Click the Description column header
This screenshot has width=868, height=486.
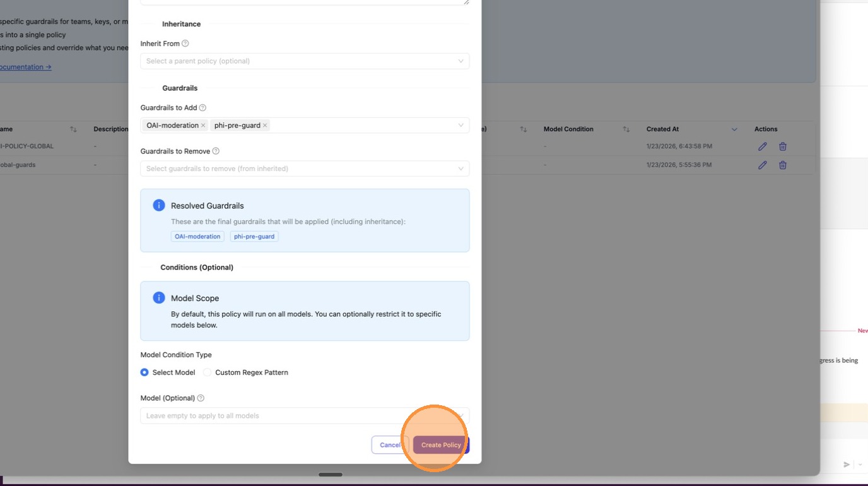[111, 129]
